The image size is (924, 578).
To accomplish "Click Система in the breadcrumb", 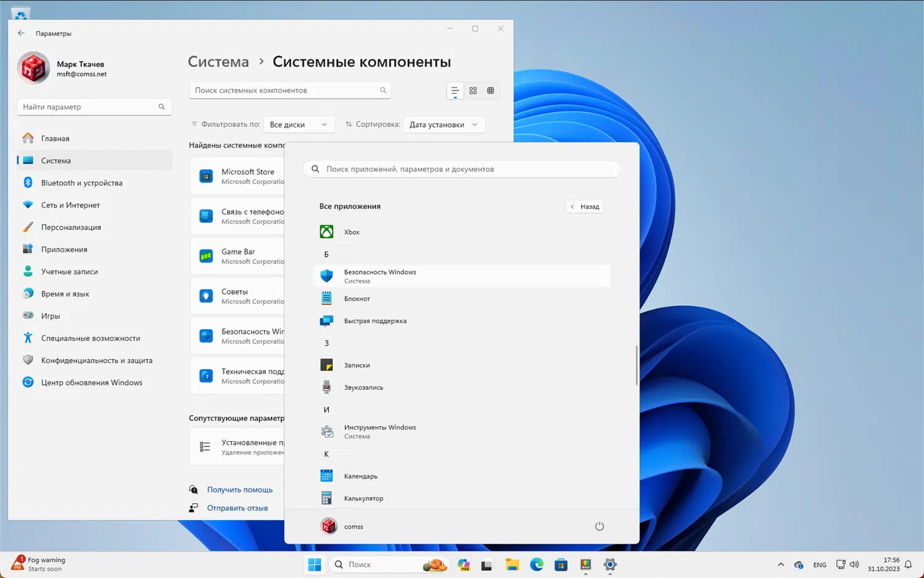I will (218, 62).
